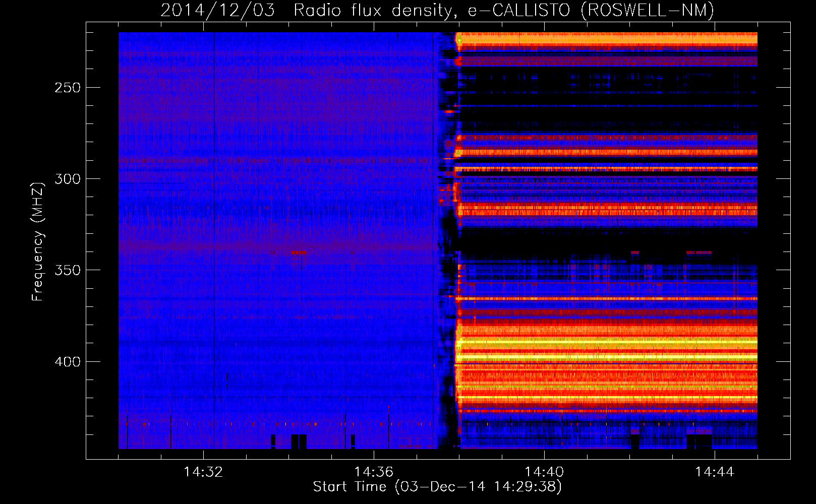816x504 pixels.
Task: Click the plot title mentioning e-CALLISTO ROSWELL-NM
Action: click(437, 10)
